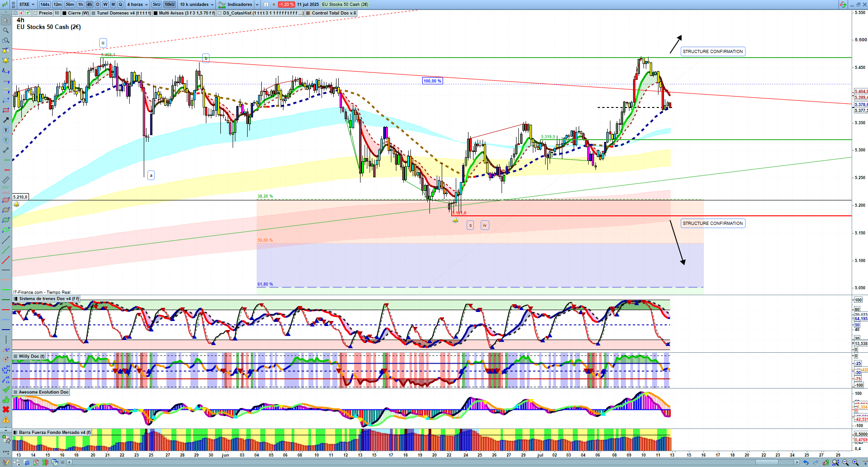Image resolution: width=868 pixels, height=467 pixels.
Task: Click the share chart icon
Action: [16, 462]
